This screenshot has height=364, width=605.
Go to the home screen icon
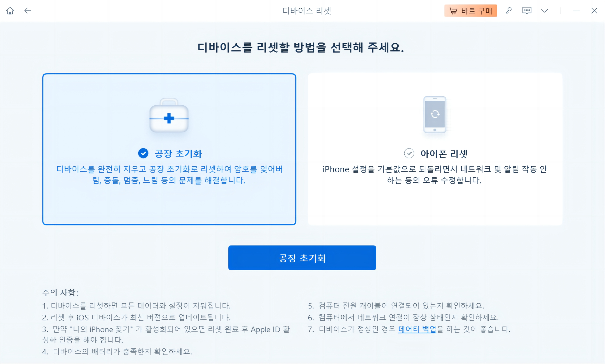coord(10,11)
